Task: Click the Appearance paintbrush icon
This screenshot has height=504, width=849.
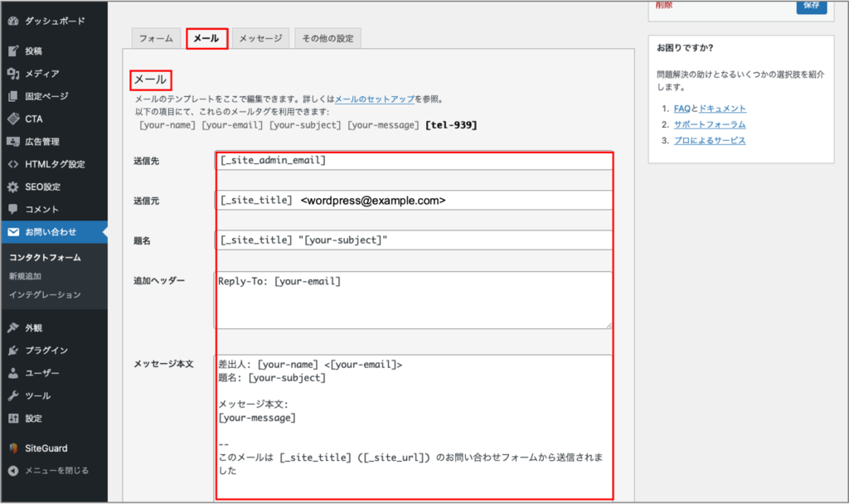Action: (13, 327)
